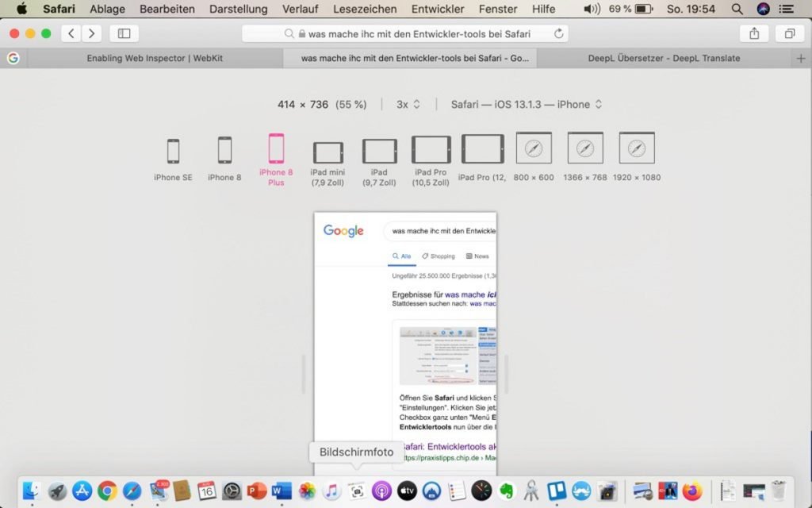Viewport: 812px width, 508px height.
Task: Open the Notification Center icon
Action: pos(786,9)
